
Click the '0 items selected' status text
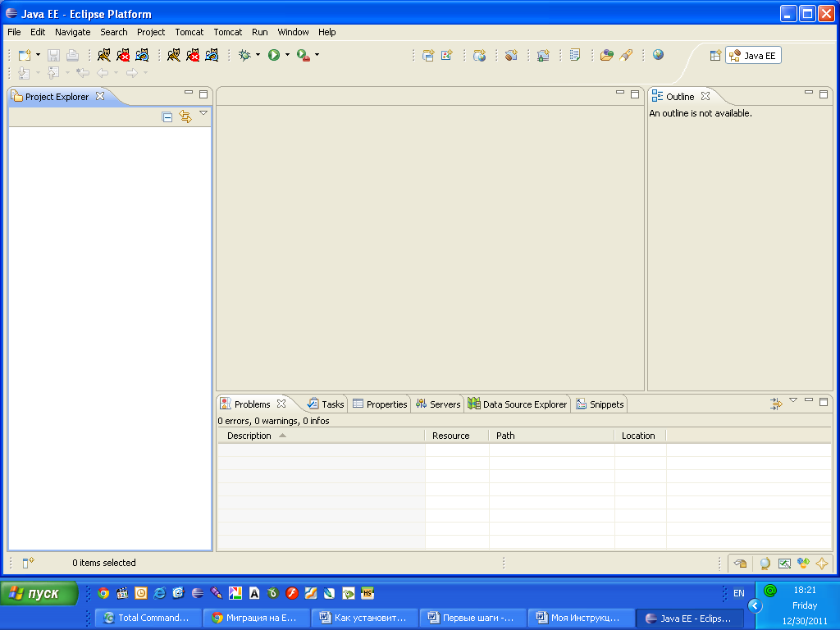104,563
